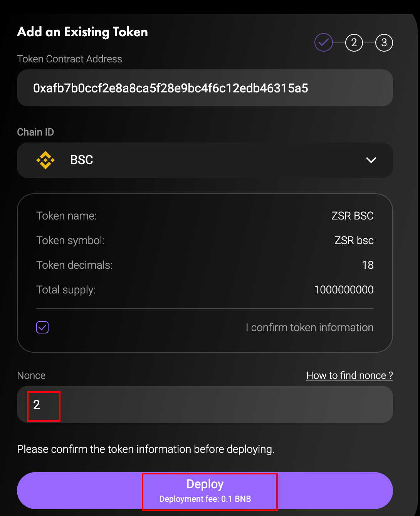
Task: Click the Token name value ZSR BSC
Action: point(352,216)
